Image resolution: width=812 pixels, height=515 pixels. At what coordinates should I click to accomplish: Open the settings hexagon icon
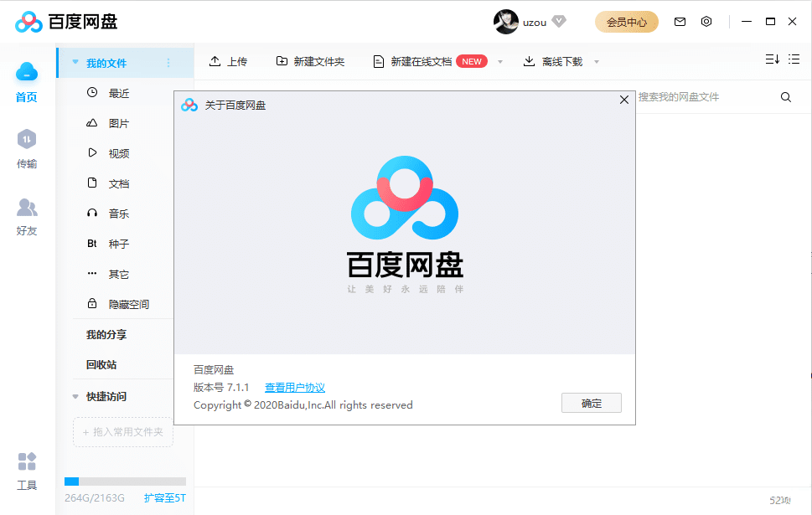pos(706,21)
